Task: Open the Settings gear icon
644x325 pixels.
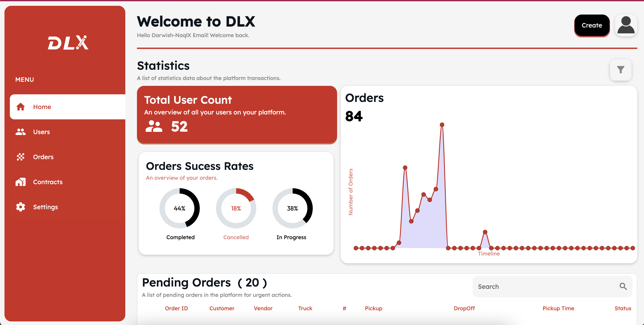Action: point(21,207)
